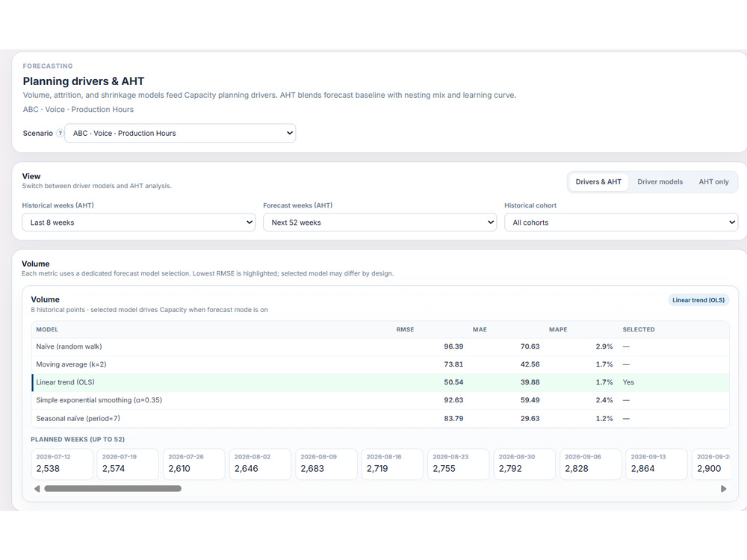Click RMSE value 73.81
This screenshot has height=560, width=747.
coord(453,364)
